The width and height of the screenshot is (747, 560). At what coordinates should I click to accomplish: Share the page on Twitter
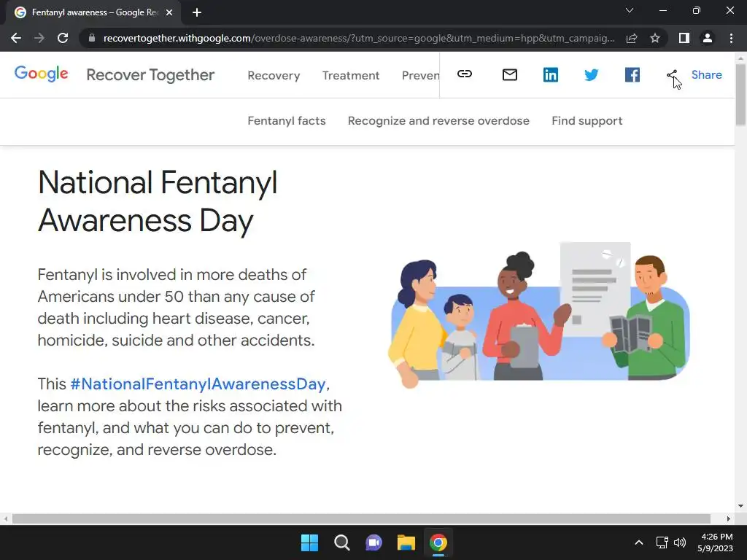[591, 75]
